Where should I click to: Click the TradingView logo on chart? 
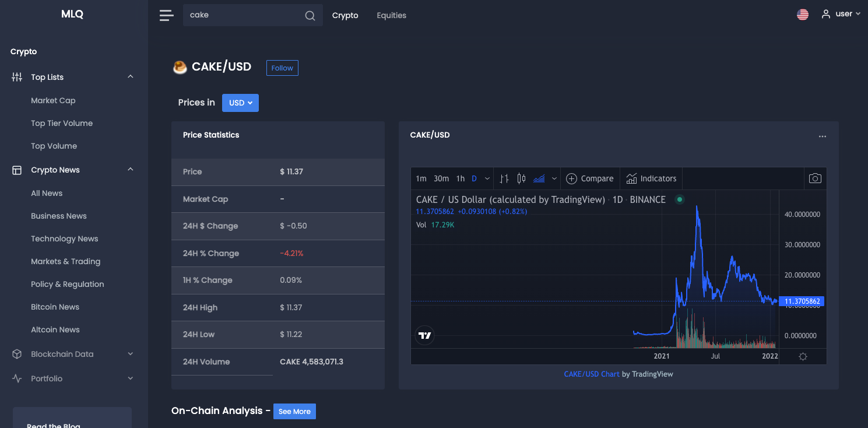[x=425, y=335]
